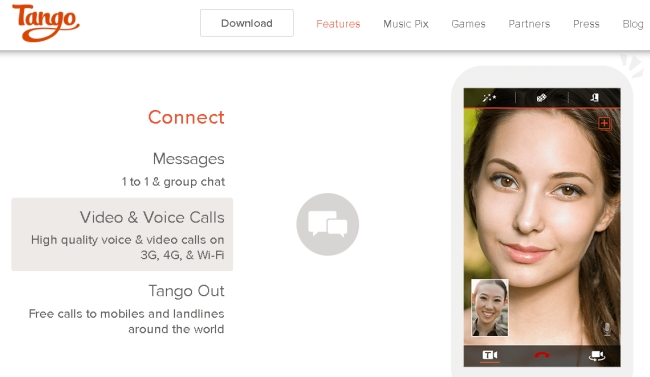Screen dimensions: 650x377
Task: Tap the switch camera icon
Action: (597, 355)
